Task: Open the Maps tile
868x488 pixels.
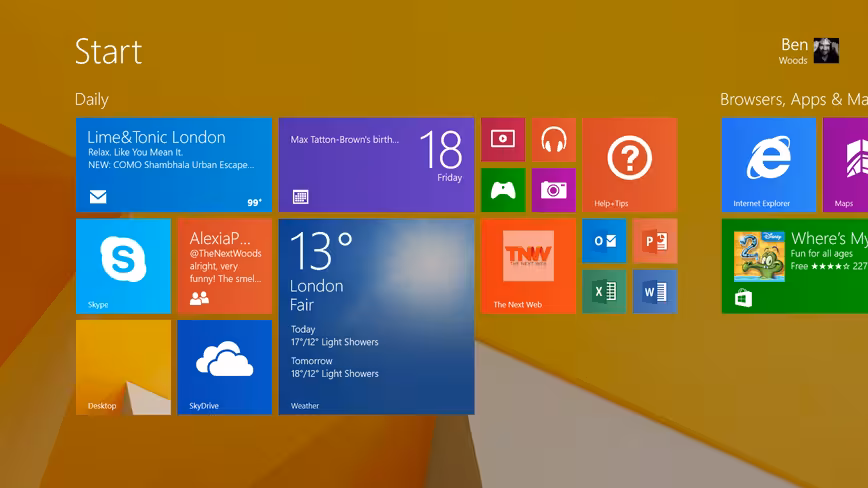Action: tap(845, 165)
